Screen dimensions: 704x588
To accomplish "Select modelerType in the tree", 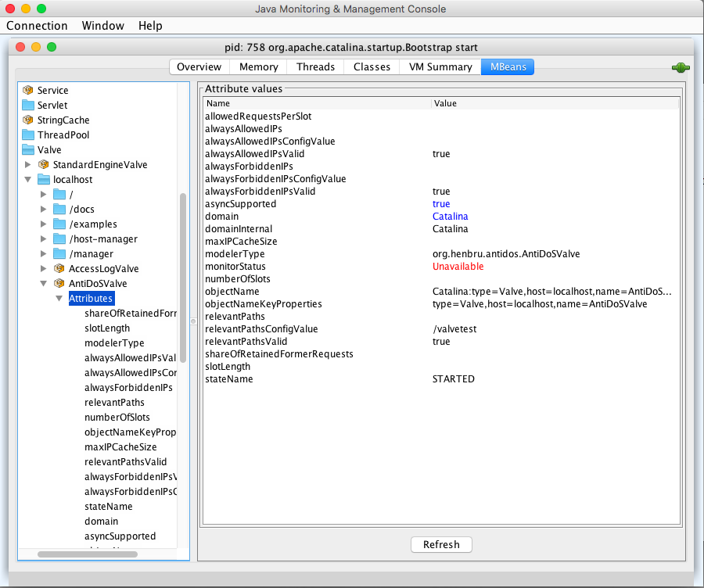I will (x=114, y=342).
